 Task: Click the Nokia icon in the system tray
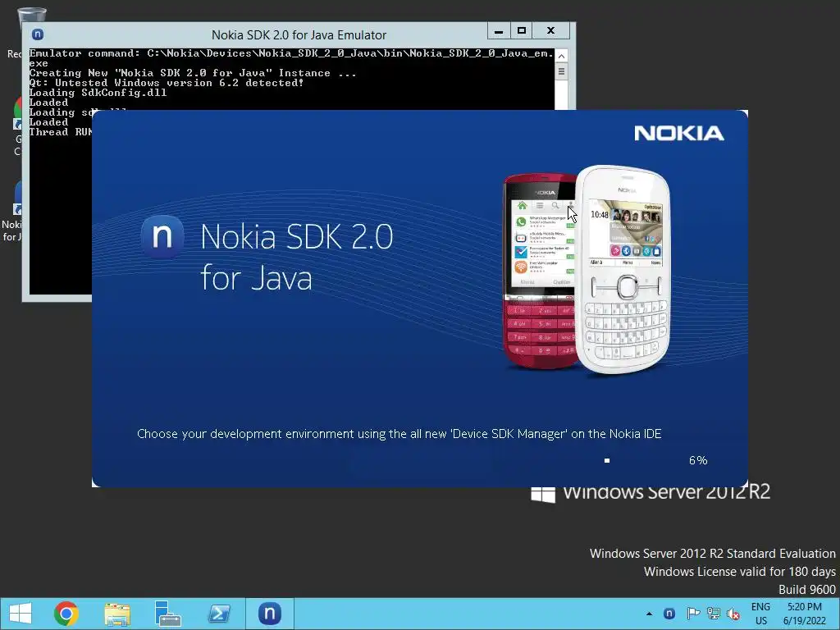click(x=669, y=614)
